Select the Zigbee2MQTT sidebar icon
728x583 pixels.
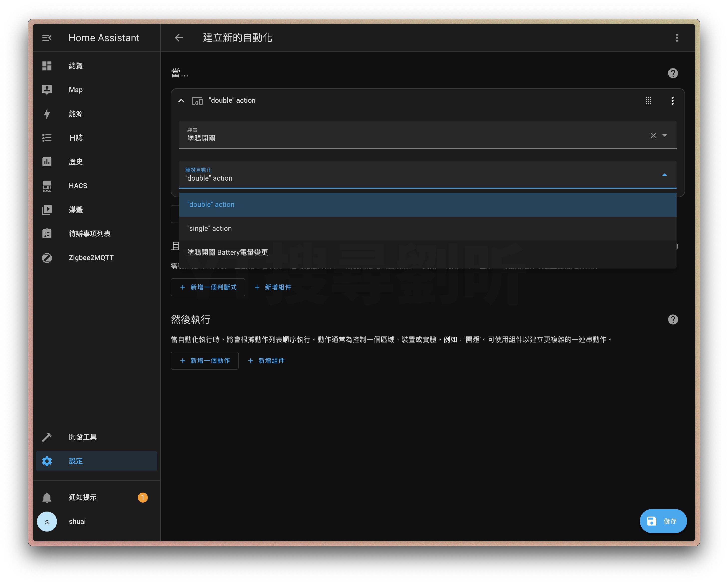(47, 258)
